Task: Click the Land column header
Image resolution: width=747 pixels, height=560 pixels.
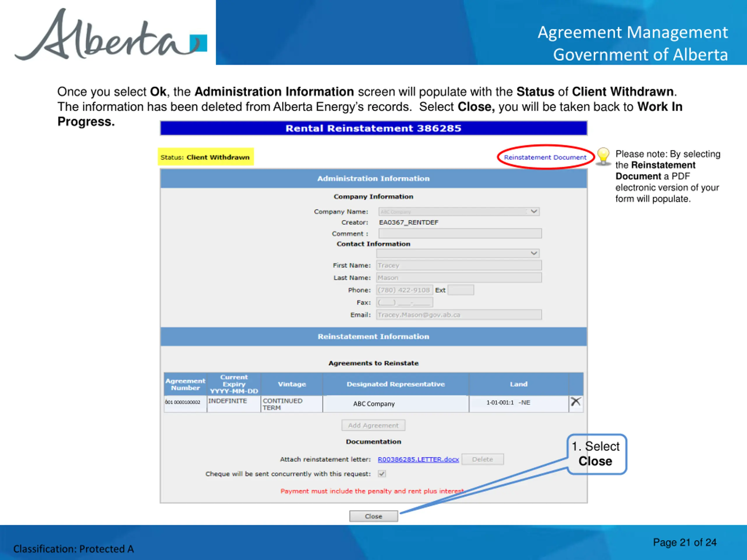Action: [519, 384]
